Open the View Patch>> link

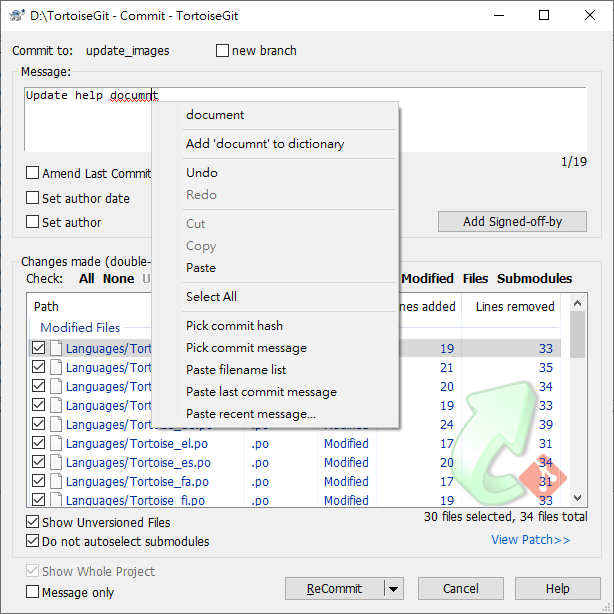pos(530,540)
